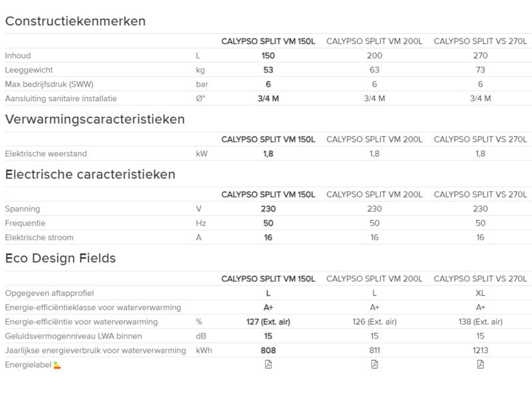Click the 127 (Ext. air) efficiency value
The image size is (532, 395).
[268, 322]
